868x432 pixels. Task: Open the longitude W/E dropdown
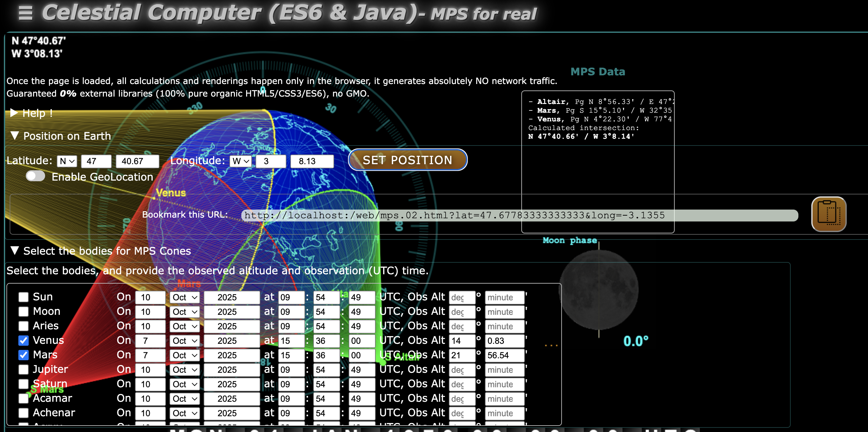pyautogui.click(x=241, y=161)
